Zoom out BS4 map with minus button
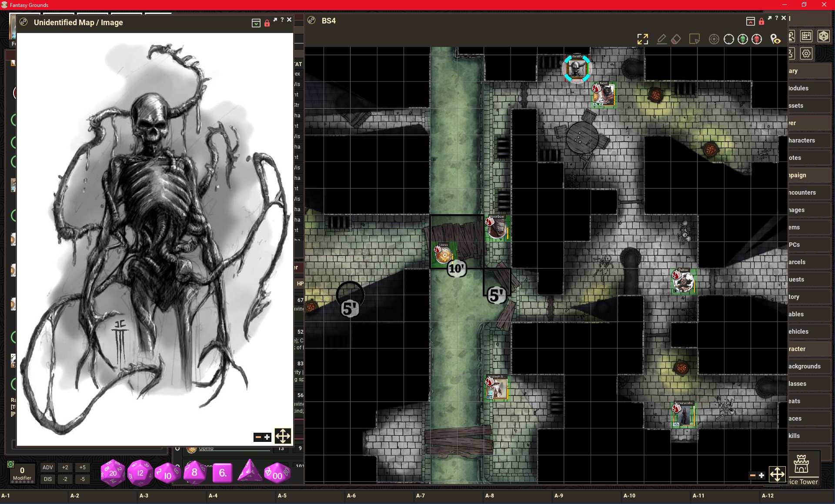This screenshot has height=504, width=835. coord(753,475)
